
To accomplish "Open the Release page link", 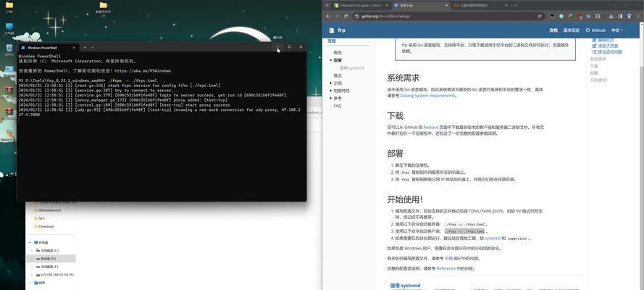I will 431,128.
